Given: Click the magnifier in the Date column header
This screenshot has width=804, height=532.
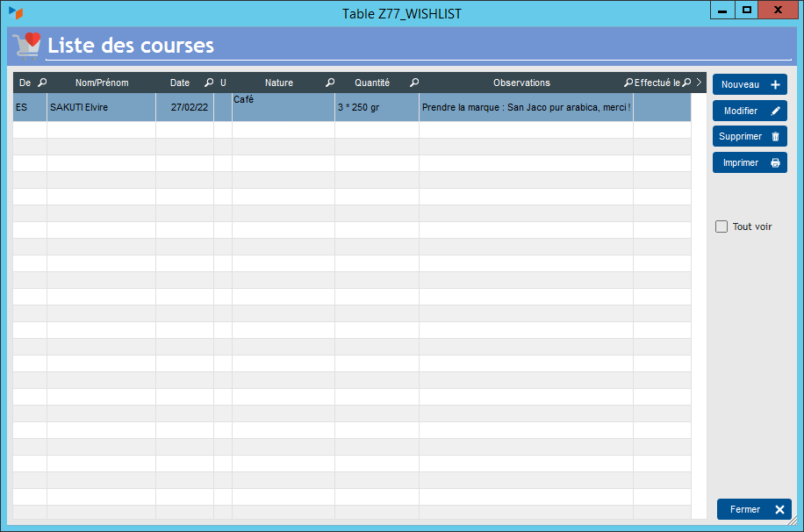Looking at the screenshot, I should [x=209, y=83].
